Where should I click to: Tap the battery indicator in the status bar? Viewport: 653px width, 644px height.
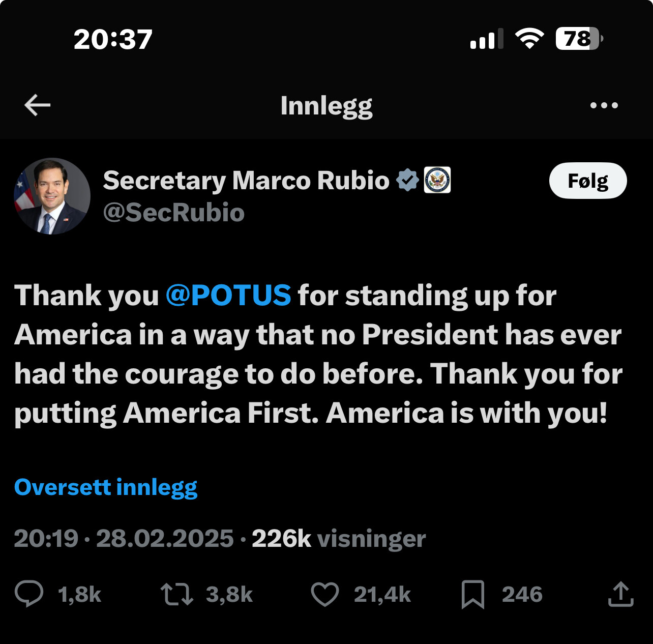[579, 39]
